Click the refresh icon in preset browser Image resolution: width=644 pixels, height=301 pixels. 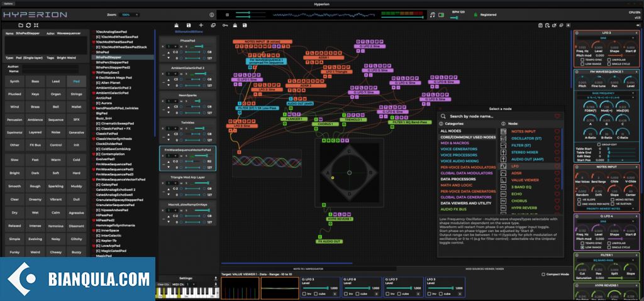28,25
